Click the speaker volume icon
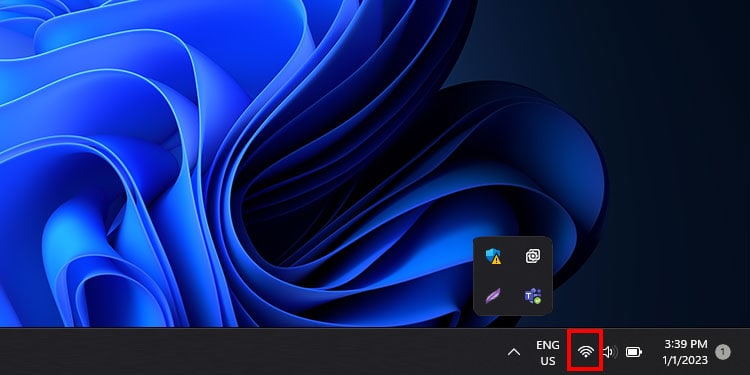Viewport: 750px width, 375px height. click(609, 352)
